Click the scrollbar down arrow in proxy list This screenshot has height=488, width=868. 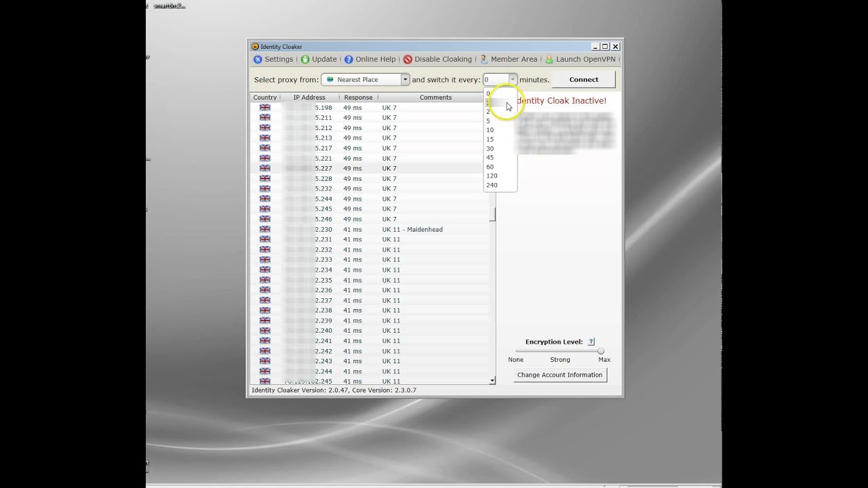tap(492, 381)
